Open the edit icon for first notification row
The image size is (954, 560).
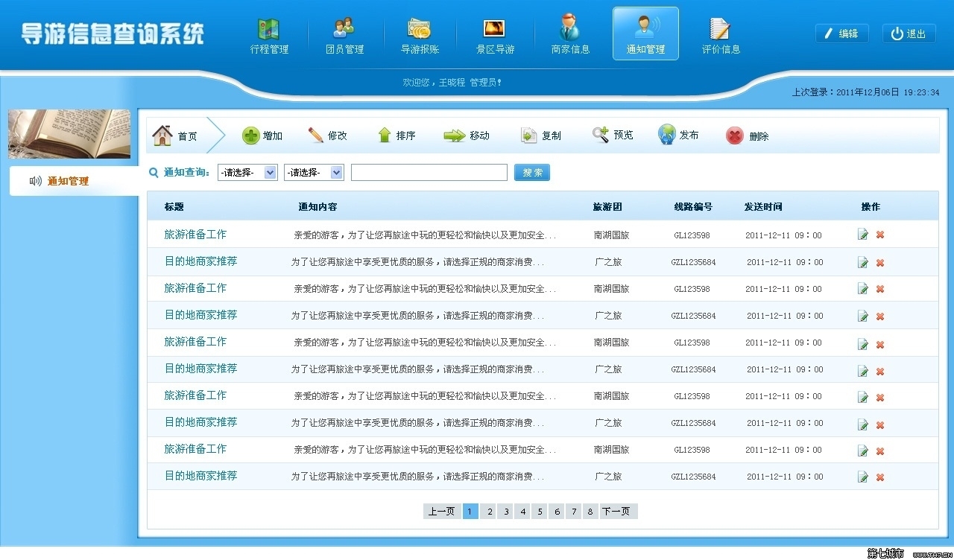pyautogui.click(x=862, y=234)
